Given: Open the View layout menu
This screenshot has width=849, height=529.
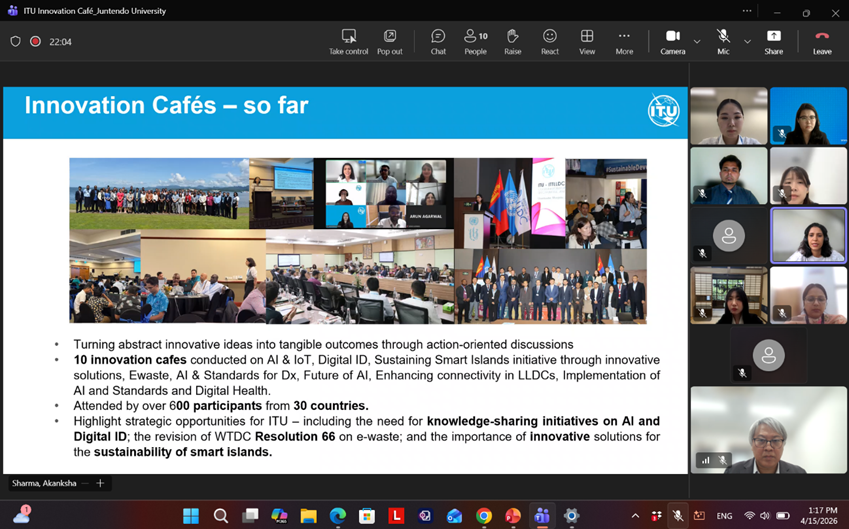Looking at the screenshot, I should (587, 41).
